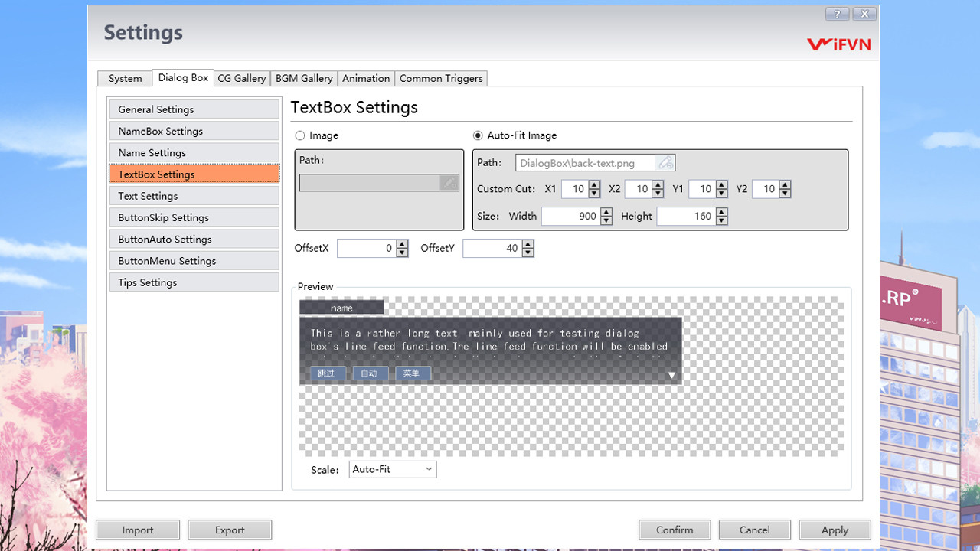Screen dimensions: 980x551
Task: Click the pencil edit icon beside back-text.png path
Action: point(665,162)
